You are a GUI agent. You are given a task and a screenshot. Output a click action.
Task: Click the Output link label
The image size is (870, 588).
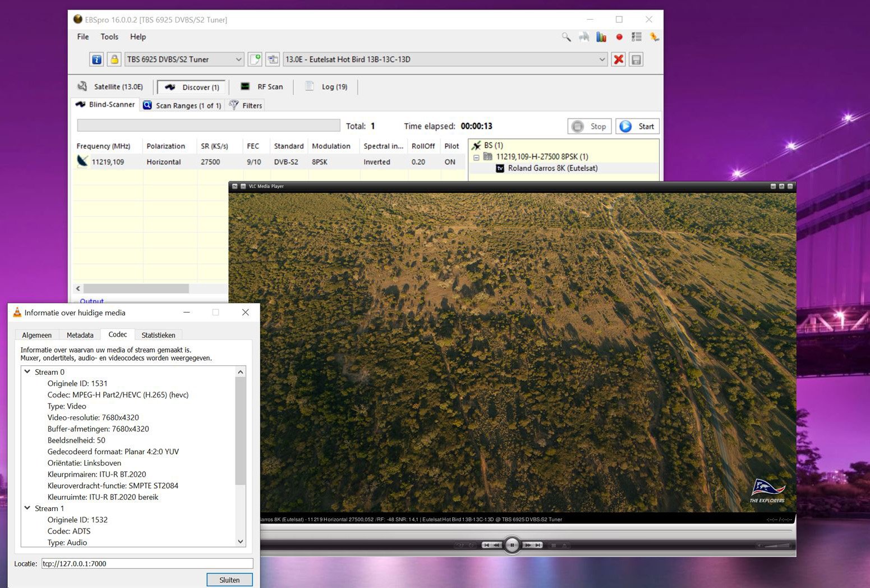[x=91, y=301]
